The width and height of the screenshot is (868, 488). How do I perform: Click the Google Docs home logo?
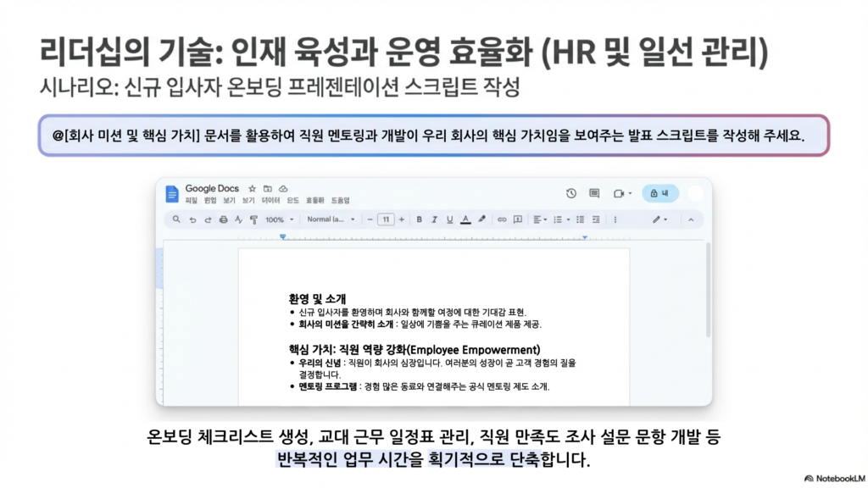click(x=173, y=193)
